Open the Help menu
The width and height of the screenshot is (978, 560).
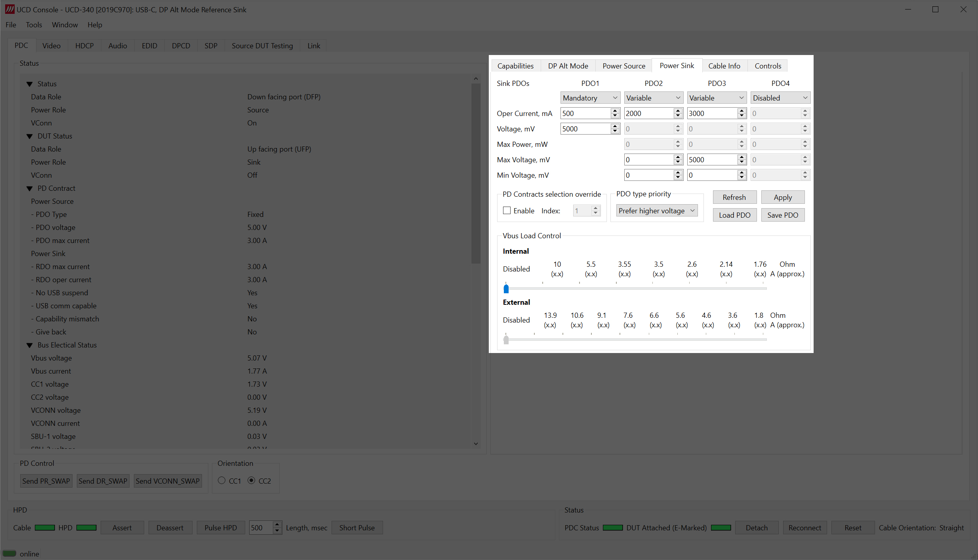pyautogui.click(x=95, y=25)
